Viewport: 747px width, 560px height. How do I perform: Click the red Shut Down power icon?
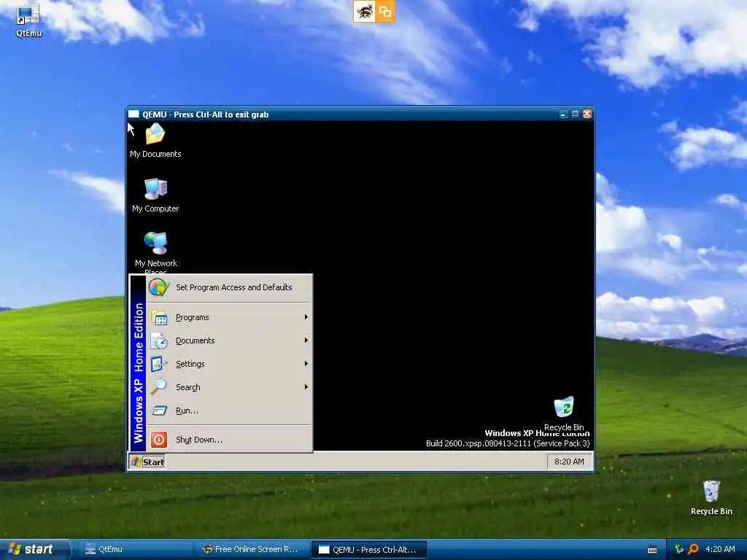pyautogui.click(x=159, y=439)
